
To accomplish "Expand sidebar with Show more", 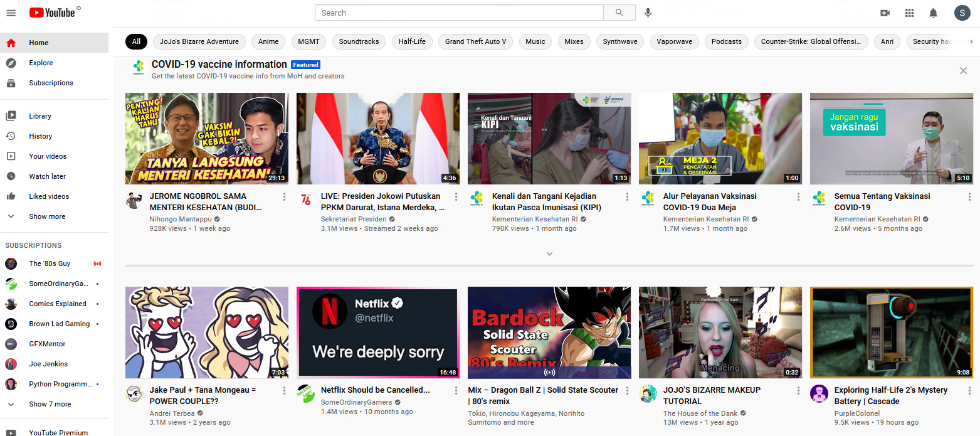I will [x=47, y=216].
